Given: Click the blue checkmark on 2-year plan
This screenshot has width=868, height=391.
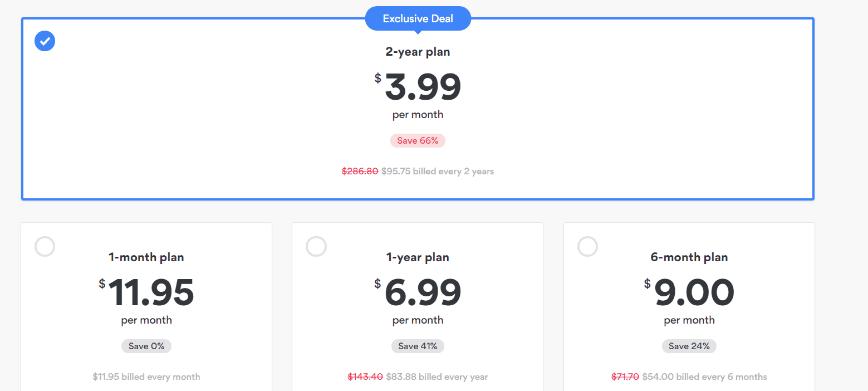Looking at the screenshot, I should 45,41.
